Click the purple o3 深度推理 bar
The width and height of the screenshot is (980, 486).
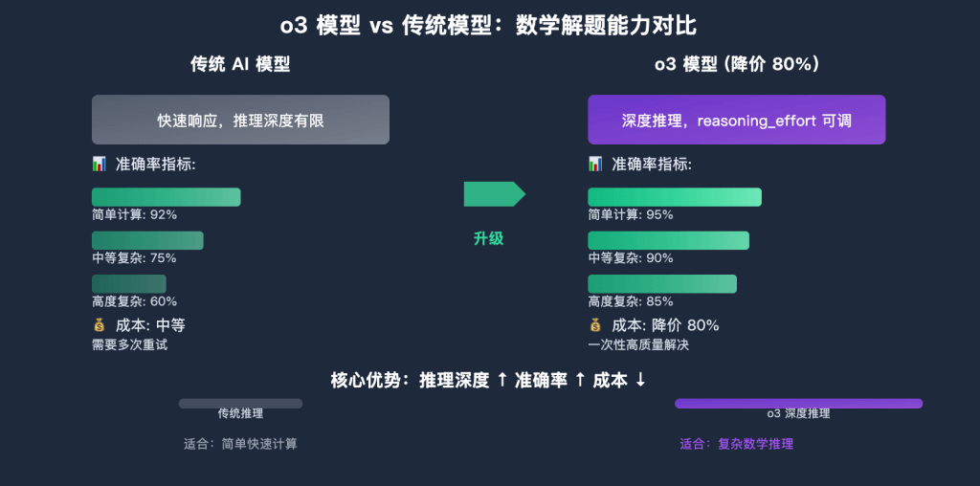point(798,404)
